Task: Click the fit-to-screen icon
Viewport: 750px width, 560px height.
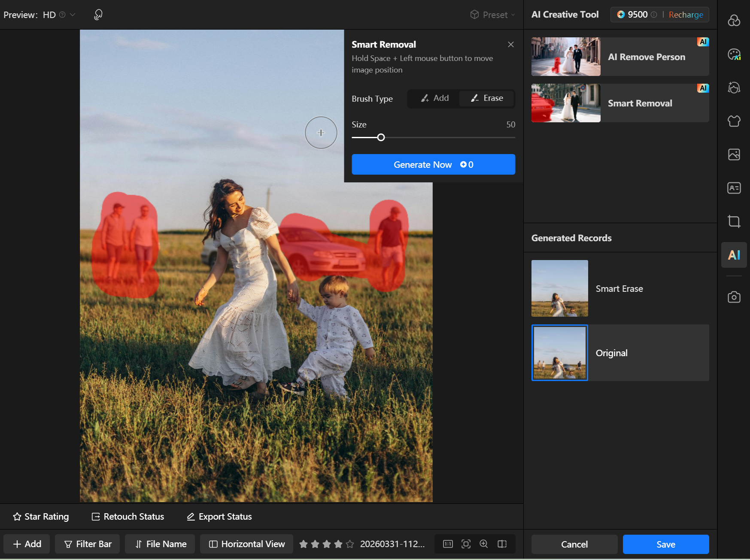Action: point(466,544)
